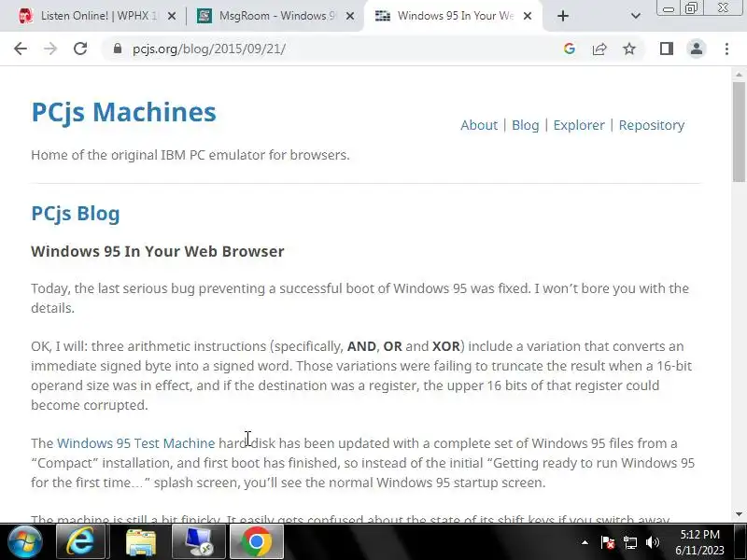
Task: Open the taskbar clock and date
Action: pyautogui.click(x=699, y=542)
